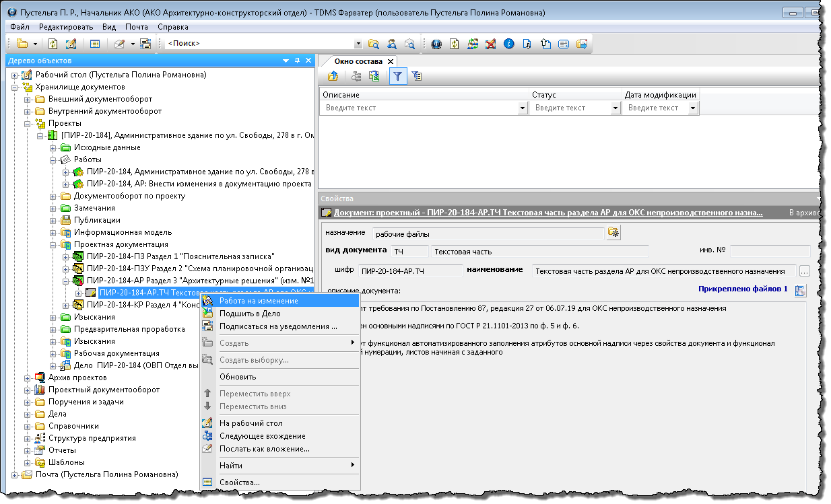This screenshot has height=504, width=831.
Task: Choose Свойства... from the context menu
Action: pos(239,482)
